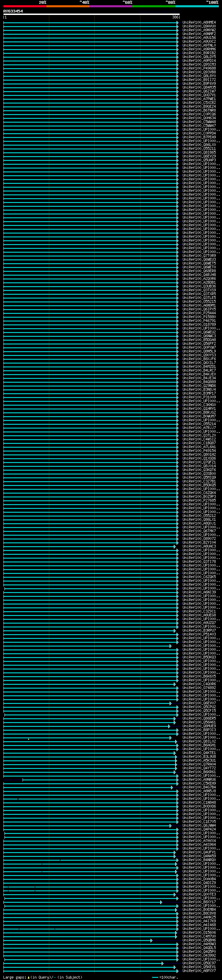Select label UniRef100_O43992
Screen dimensions: 222x980
pyautogui.click(x=199, y=956)
